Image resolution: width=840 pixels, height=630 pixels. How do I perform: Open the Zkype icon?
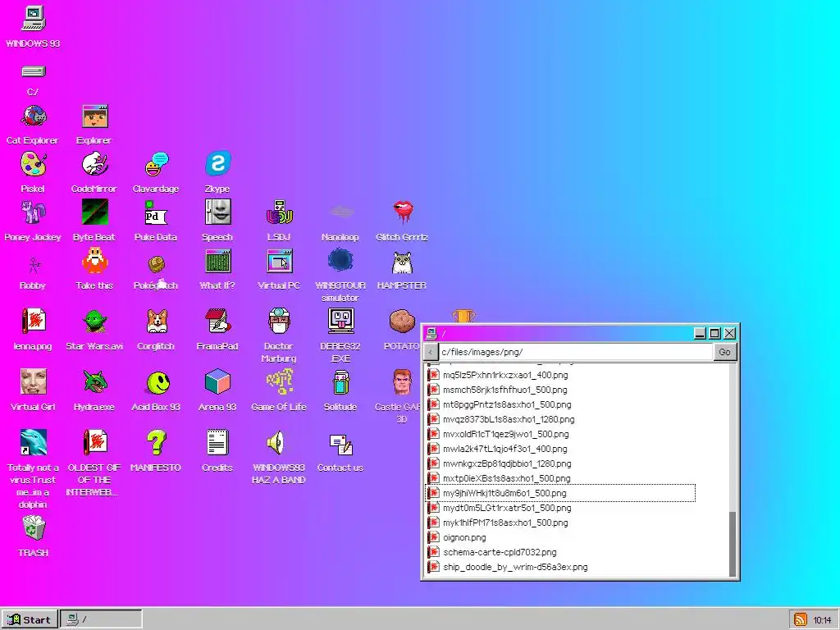point(218,164)
